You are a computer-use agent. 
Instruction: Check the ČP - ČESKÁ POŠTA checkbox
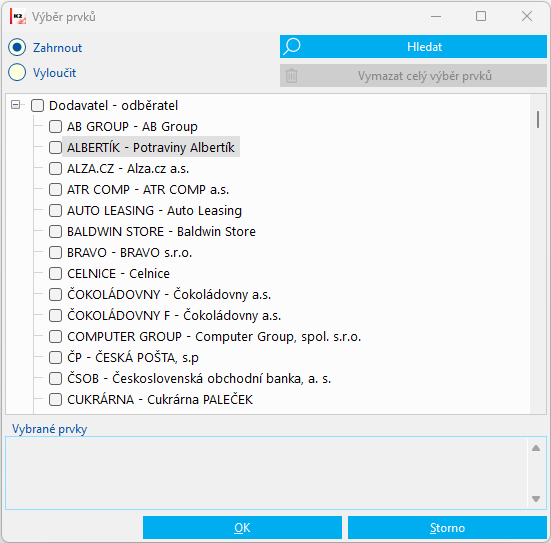pyautogui.click(x=55, y=357)
